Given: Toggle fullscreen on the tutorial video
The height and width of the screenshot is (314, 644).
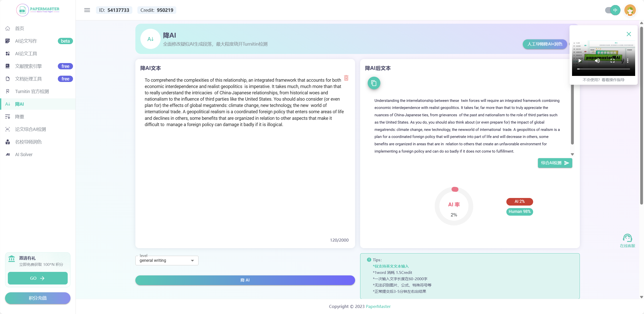Looking at the screenshot, I should coord(612,61).
